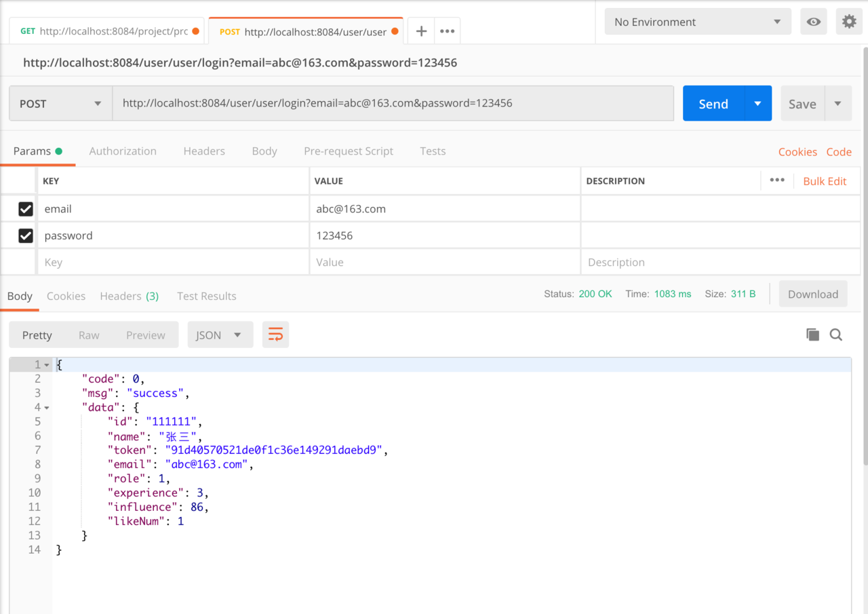Click the email key cell
The image size is (868, 614).
pyautogui.click(x=174, y=209)
